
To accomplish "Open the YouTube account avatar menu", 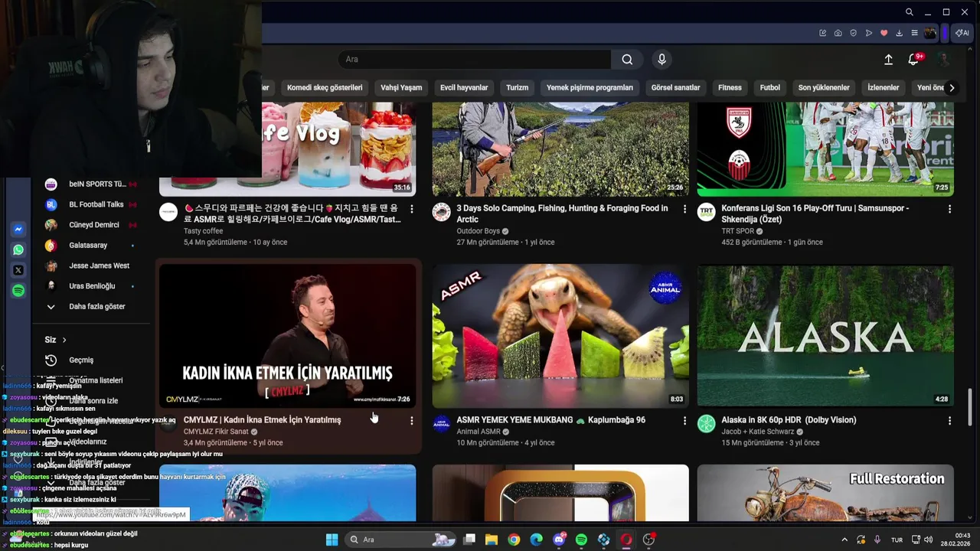I will pyautogui.click(x=944, y=59).
